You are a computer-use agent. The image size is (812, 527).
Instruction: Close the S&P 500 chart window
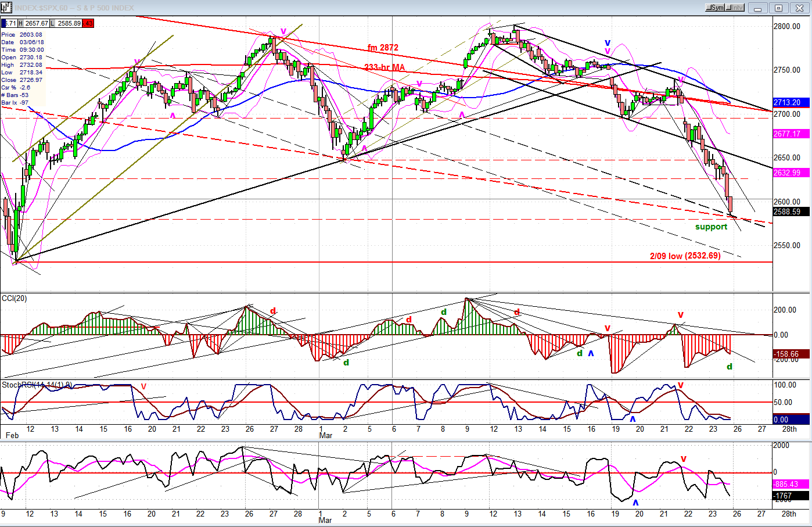coord(799,8)
